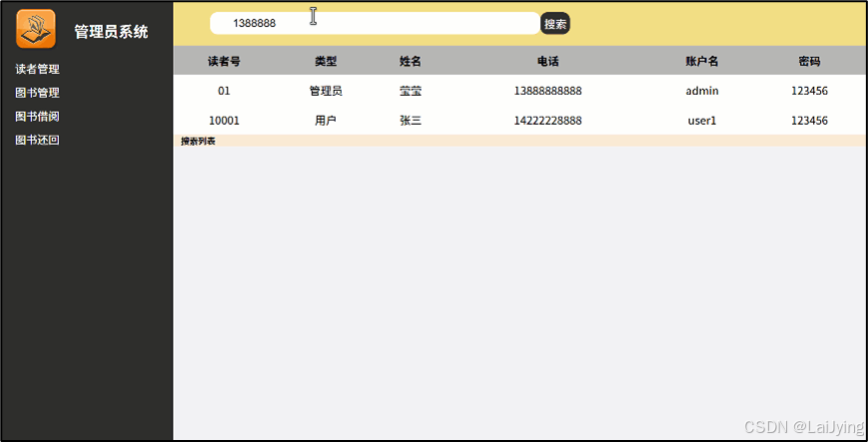
Task: Select reader number 10001 cell
Action: [224, 121]
